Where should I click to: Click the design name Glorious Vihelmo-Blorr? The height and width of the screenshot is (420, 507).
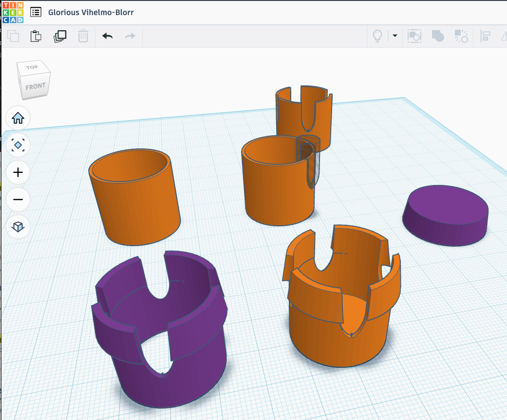(91, 12)
